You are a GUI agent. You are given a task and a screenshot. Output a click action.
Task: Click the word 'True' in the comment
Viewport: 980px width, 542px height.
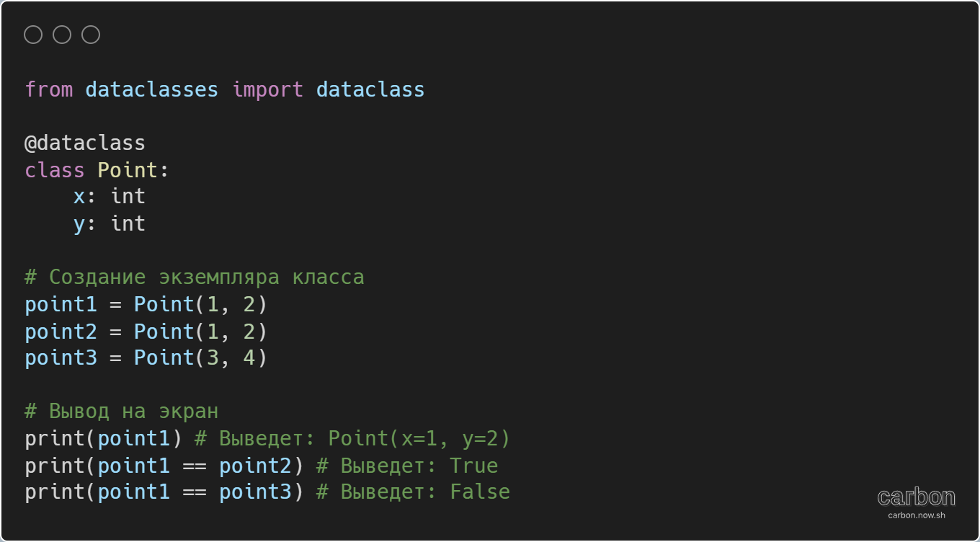[x=473, y=466]
